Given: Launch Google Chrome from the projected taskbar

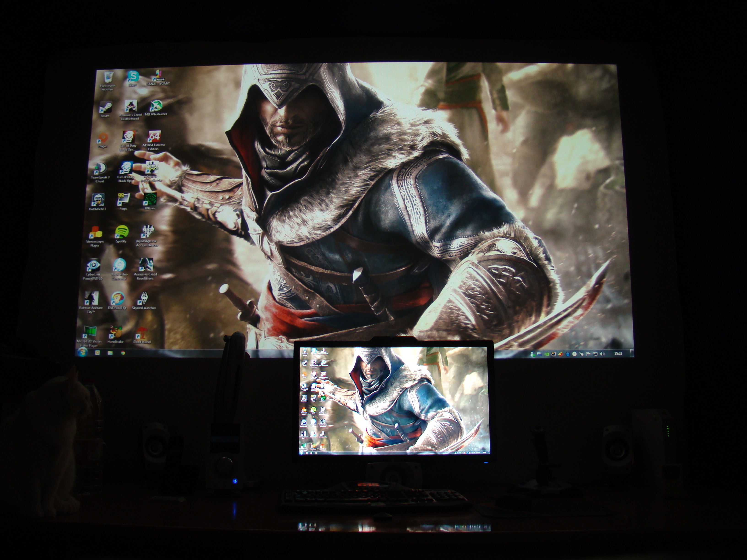Looking at the screenshot, I should tap(123, 353).
